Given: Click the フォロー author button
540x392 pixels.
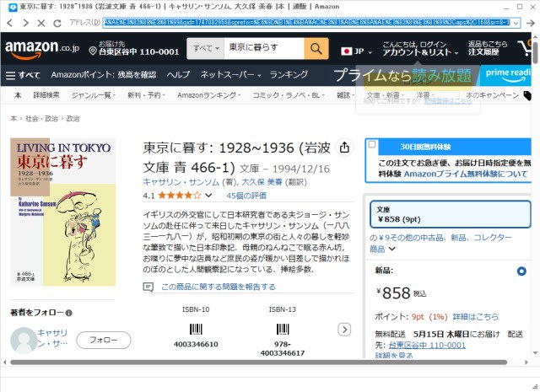Looking at the screenshot, I should point(103,340).
